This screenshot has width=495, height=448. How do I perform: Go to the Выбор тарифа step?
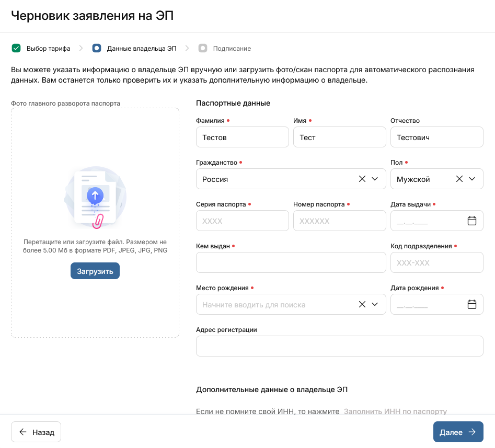[48, 49]
